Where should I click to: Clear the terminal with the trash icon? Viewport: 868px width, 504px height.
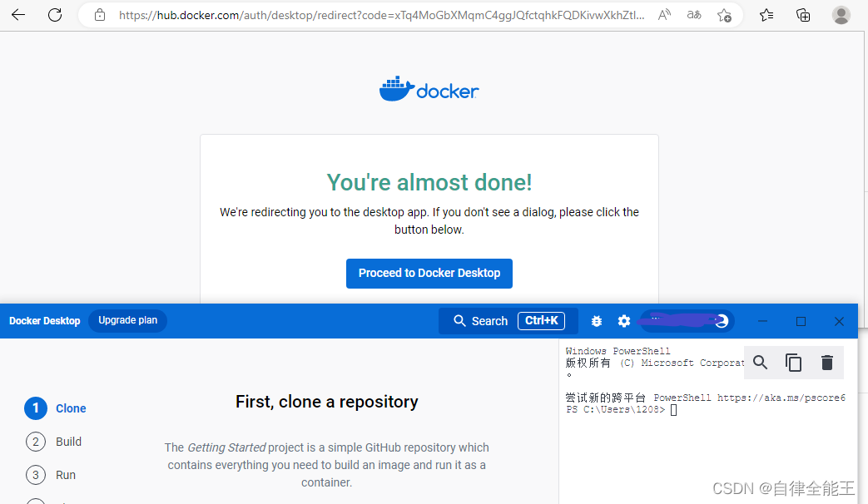[x=826, y=363]
